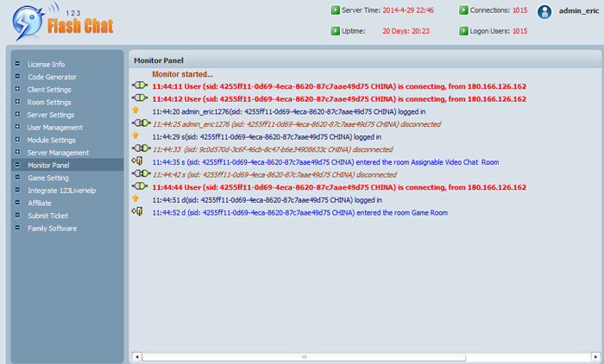The image size is (604, 364).
Task: Click the minus icon beside Affiliate
Action: tap(17, 203)
